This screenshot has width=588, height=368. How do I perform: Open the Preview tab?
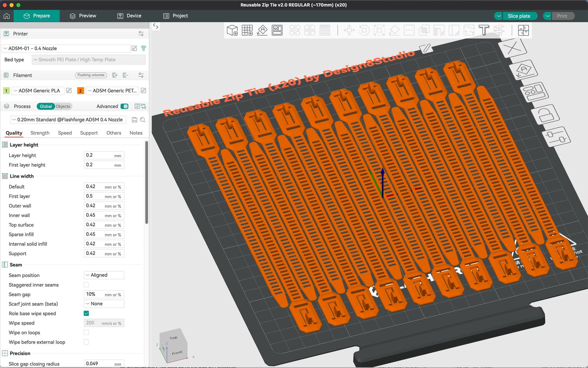pos(83,16)
